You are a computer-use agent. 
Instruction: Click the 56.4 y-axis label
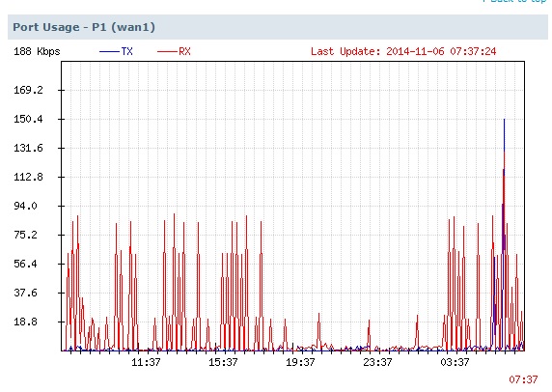coord(25,264)
